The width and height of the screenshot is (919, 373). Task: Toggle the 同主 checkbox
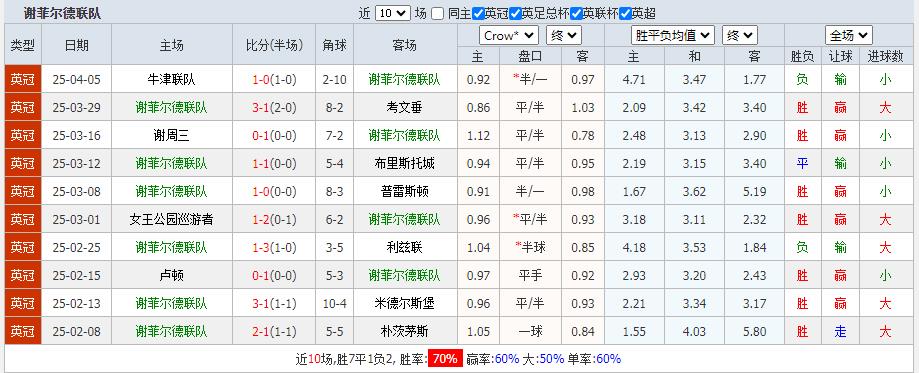coord(438,13)
